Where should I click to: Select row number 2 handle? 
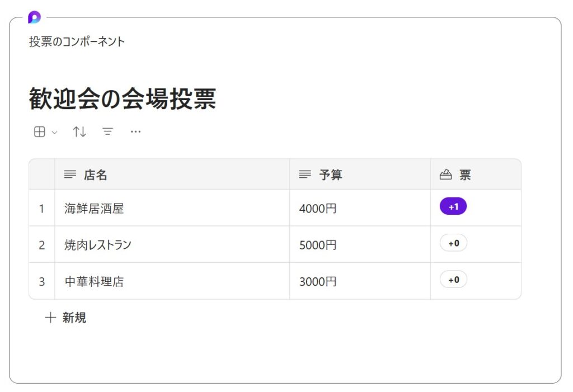41,245
